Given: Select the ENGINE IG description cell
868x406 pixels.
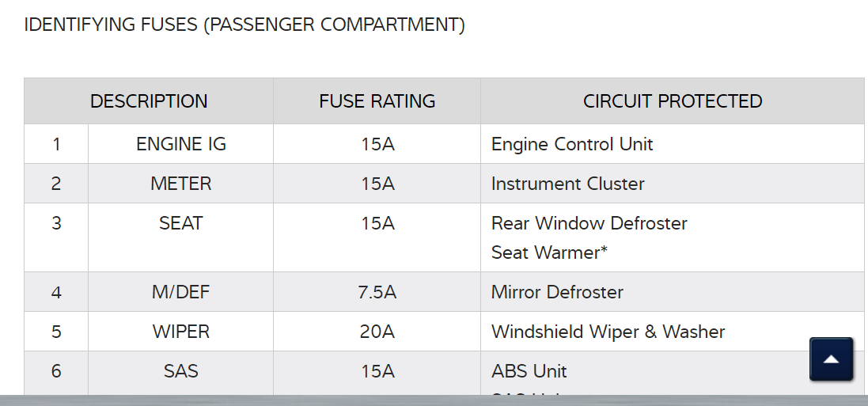Looking at the screenshot, I should coord(181,144).
